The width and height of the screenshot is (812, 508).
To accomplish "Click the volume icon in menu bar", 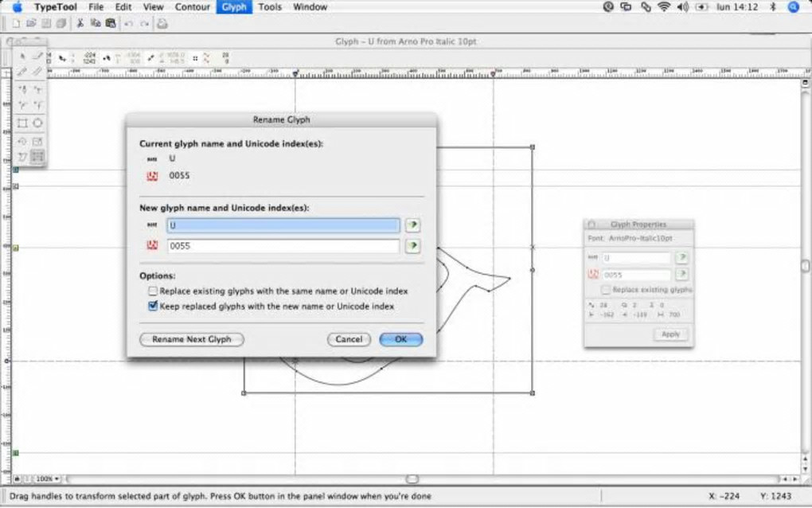I will [682, 6].
